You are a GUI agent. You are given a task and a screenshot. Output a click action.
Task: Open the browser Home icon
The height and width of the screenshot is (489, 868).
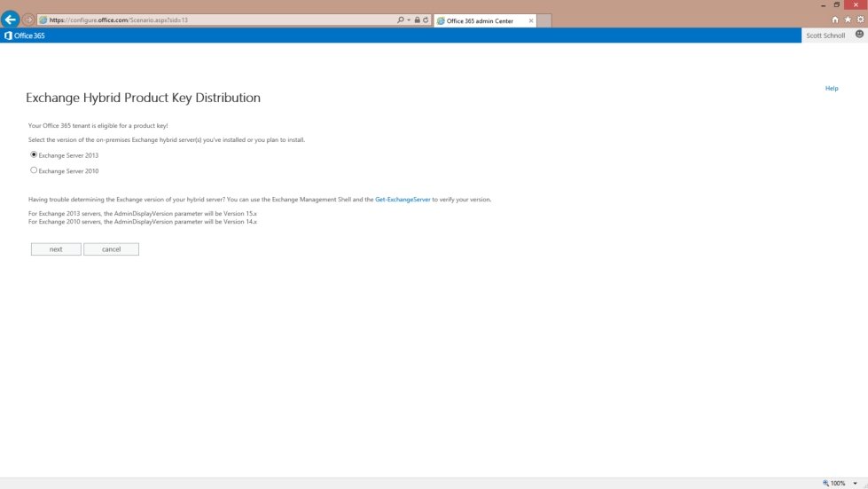point(835,20)
